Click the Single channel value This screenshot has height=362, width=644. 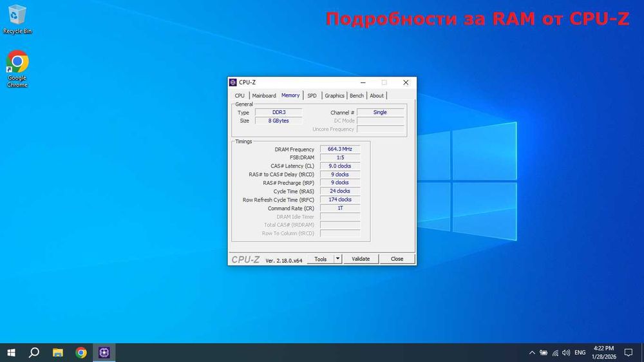tap(380, 112)
